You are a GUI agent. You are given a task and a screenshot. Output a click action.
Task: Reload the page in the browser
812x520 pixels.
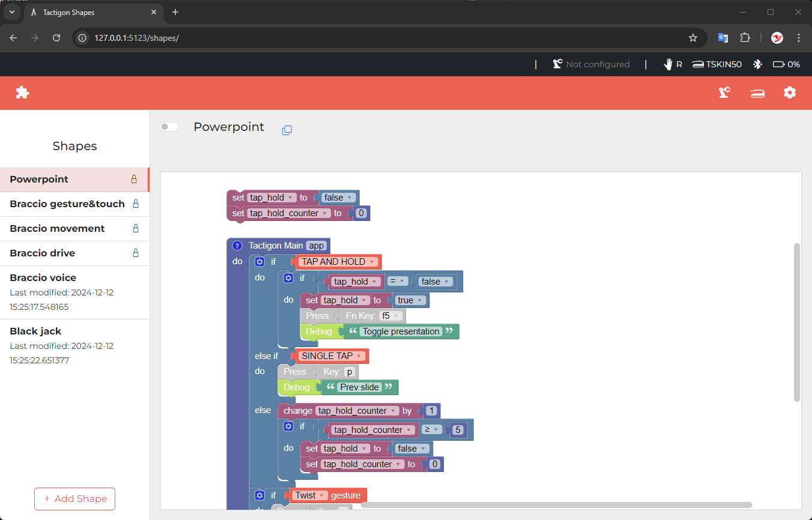coord(56,38)
